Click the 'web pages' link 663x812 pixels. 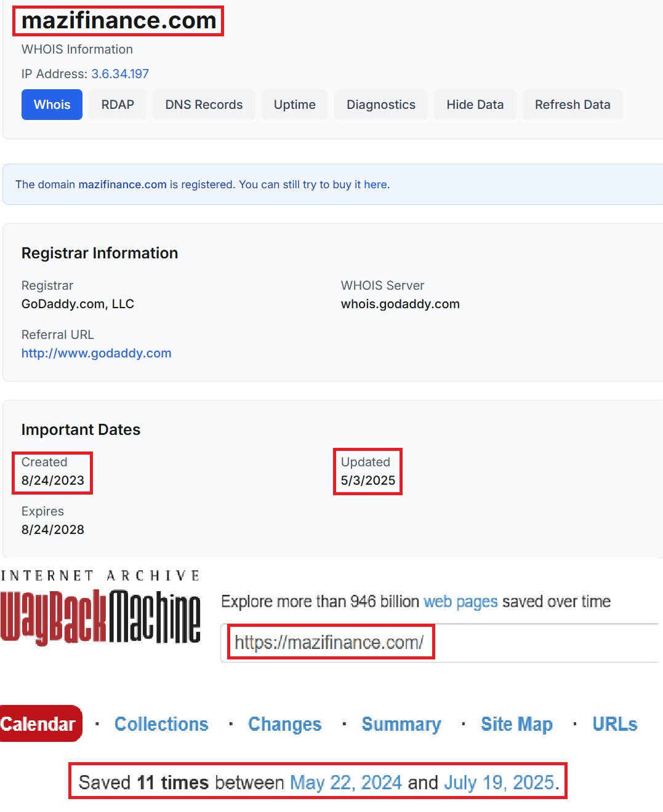[x=460, y=601]
